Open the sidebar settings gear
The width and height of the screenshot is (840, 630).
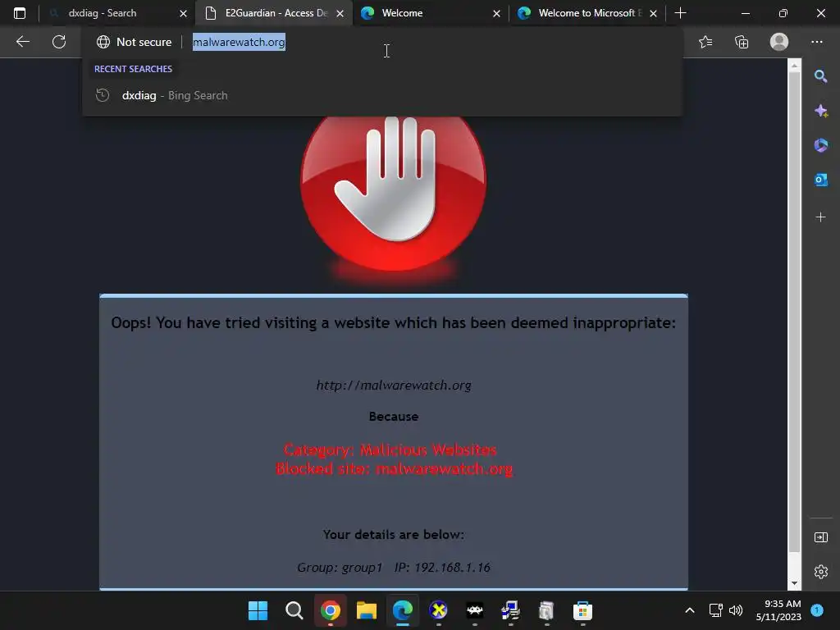click(x=820, y=572)
